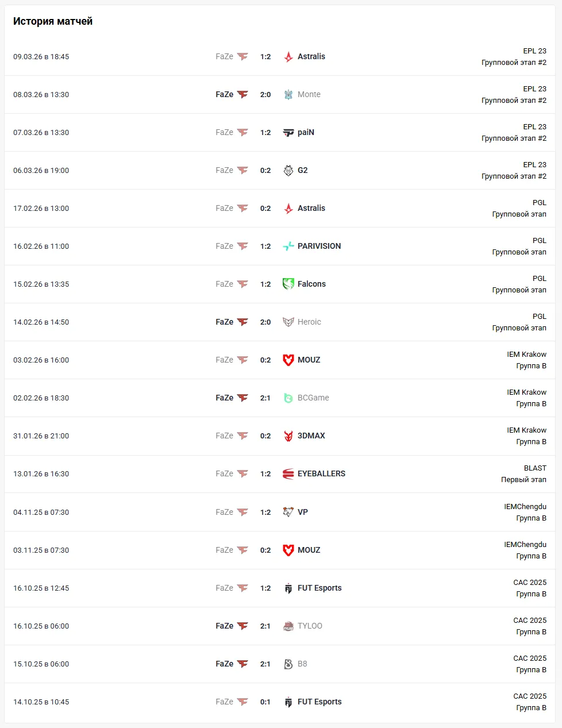Click the EYEBALLERS team logo
This screenshot has height=728, width=562.
(x=288, y=474)
